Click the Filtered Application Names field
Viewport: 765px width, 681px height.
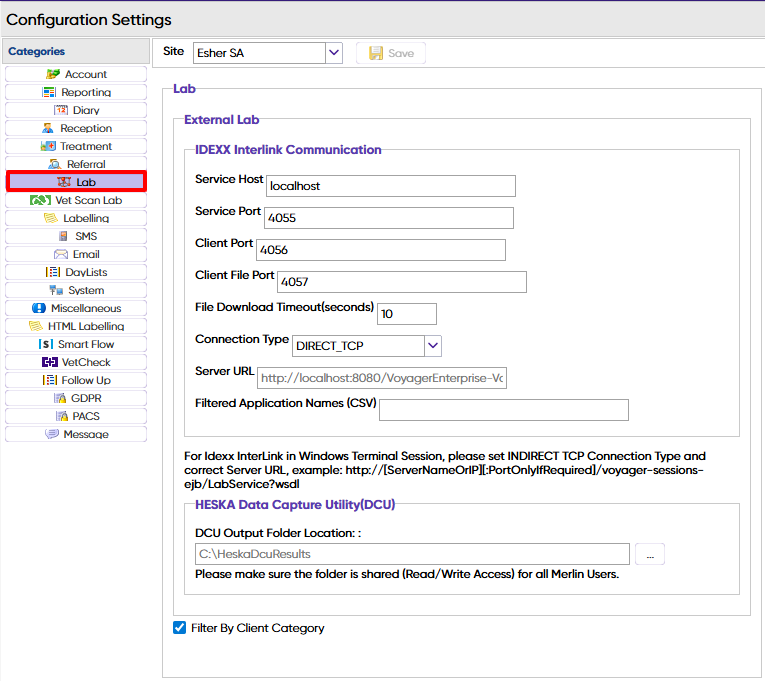[x=503, y=410]
